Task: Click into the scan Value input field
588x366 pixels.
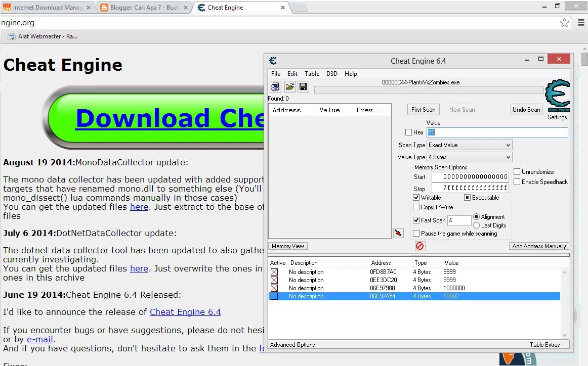Action: pos(497,132)
